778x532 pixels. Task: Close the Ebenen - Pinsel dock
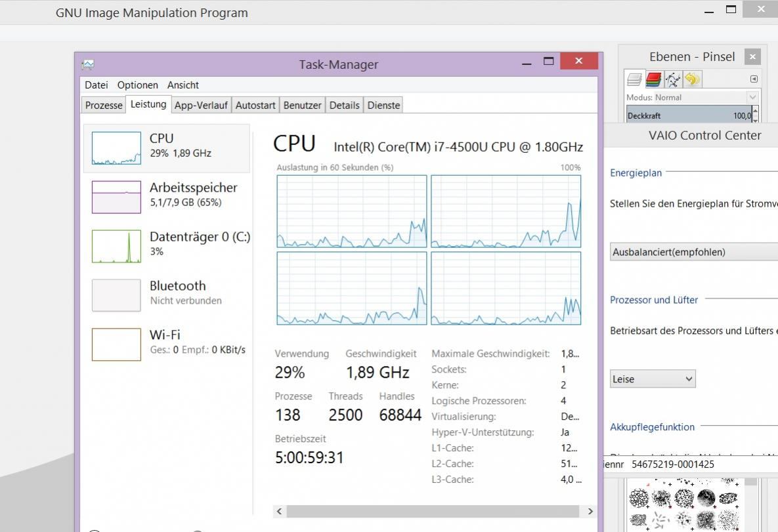coord(752,56)
